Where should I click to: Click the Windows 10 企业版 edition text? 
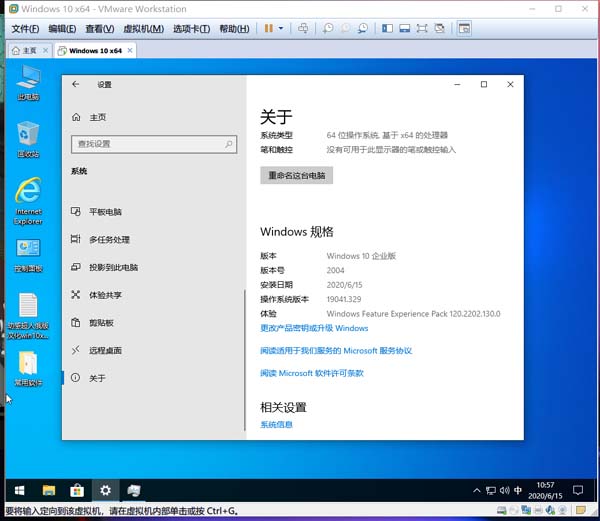pos(361,256)
